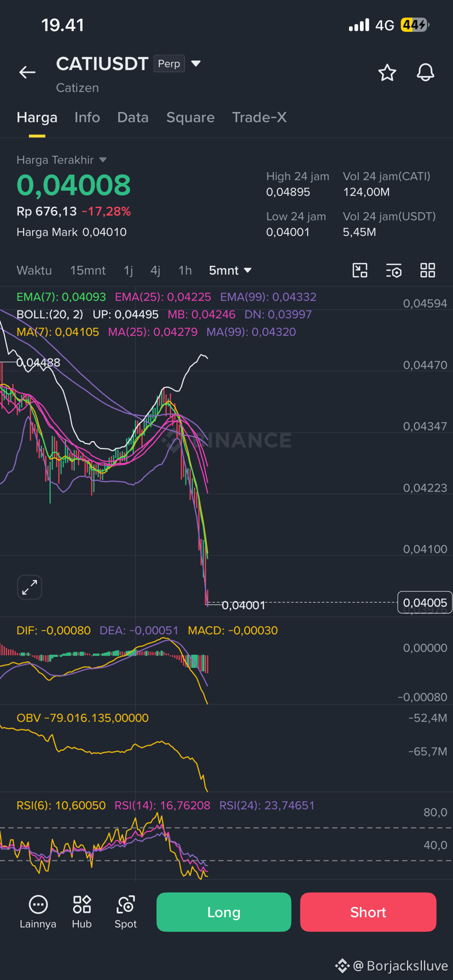Open indicator settings icon
Image resolution: width=453 pixels, height=980 pixels.
click(394, 270)
